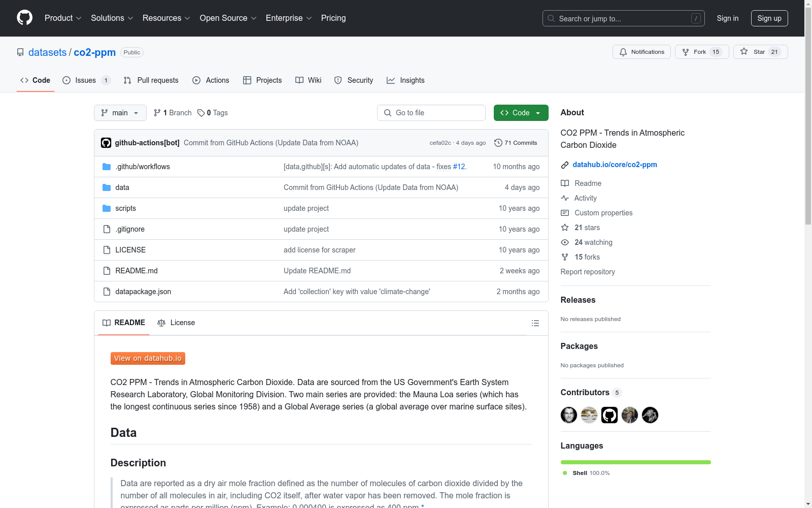Click the green Shell language bar
Screen dimensions: 812x508
[636, 462]
